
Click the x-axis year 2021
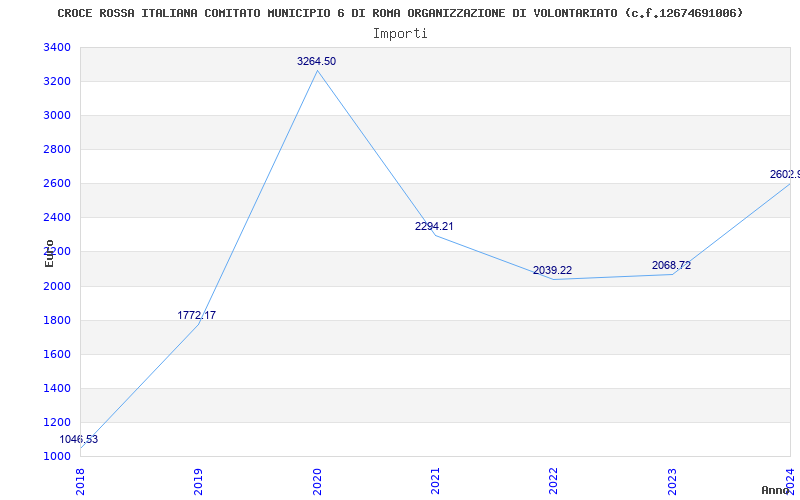435,482
